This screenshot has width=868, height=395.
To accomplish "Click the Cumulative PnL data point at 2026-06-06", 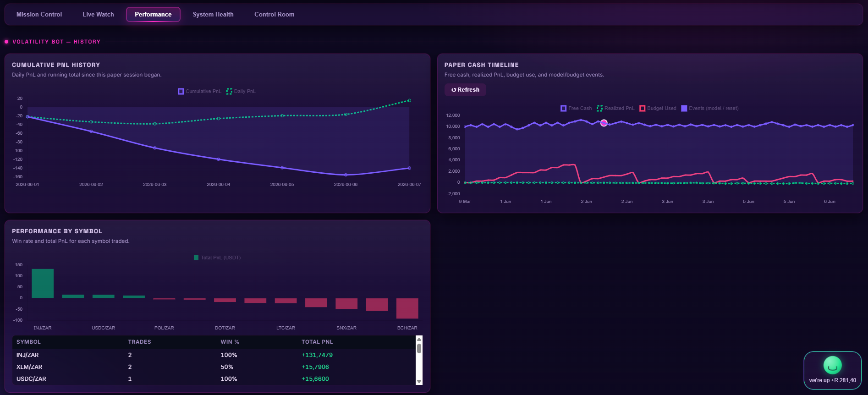I will click(x=346, y=175).
